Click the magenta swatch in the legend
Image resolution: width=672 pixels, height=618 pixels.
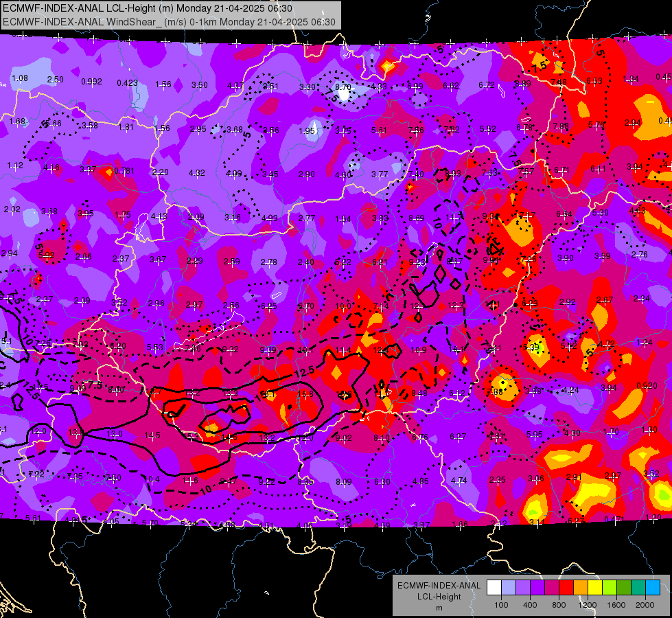click(x=552, y=588)
